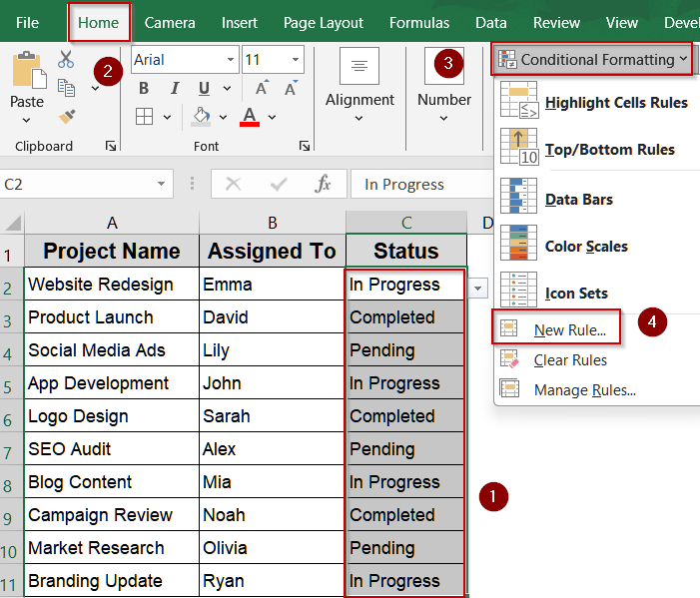Click the Select All corner triangle

pyautogui.click(x=13, y=223)
